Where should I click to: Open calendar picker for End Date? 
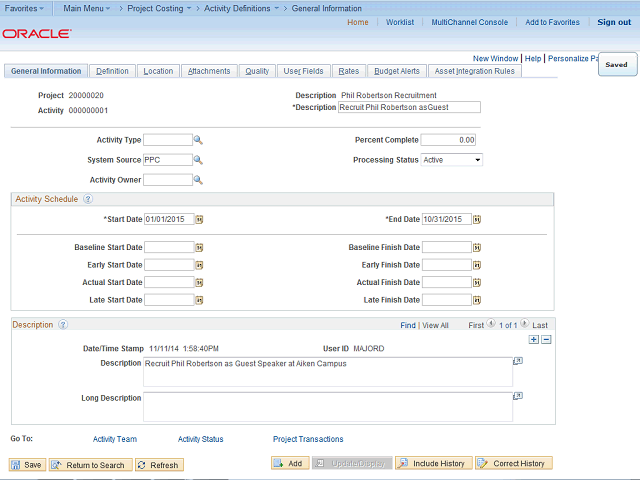pos(477,219)
